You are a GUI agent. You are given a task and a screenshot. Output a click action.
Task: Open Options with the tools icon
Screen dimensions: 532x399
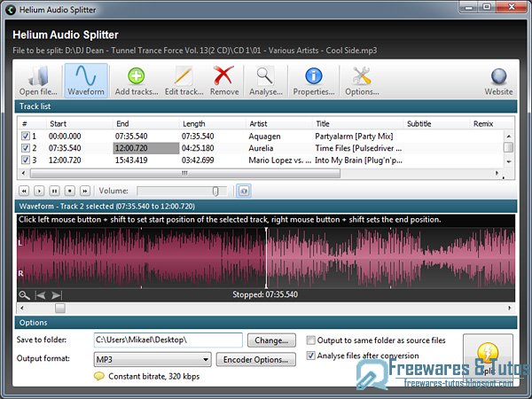(x=362, y=81)
